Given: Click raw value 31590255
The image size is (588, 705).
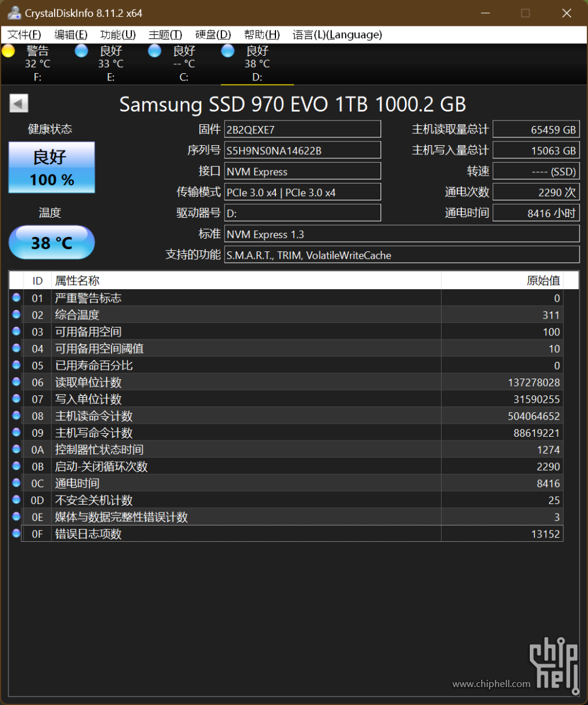Looking at the screenshot, I should click(x=537, y=399).
